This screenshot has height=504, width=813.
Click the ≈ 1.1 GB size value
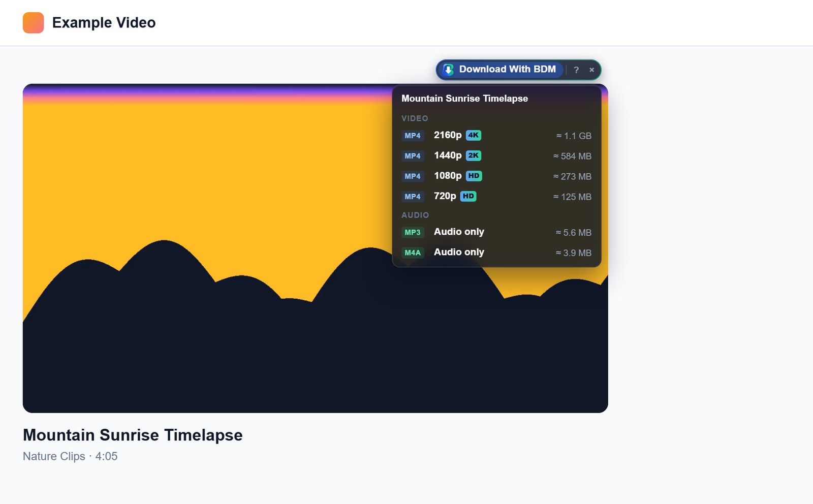pyautogui.click(x=574, y=136)
